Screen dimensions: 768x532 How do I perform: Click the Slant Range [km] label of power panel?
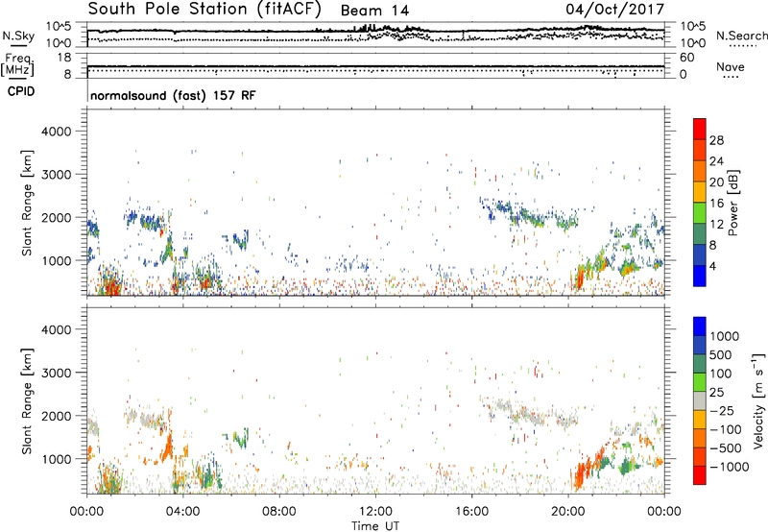tap(28, 203)
